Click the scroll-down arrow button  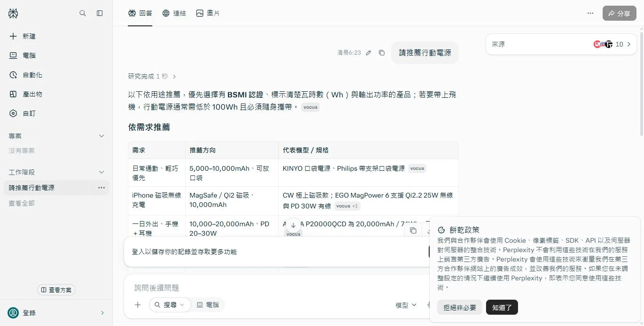pos(293,225)
